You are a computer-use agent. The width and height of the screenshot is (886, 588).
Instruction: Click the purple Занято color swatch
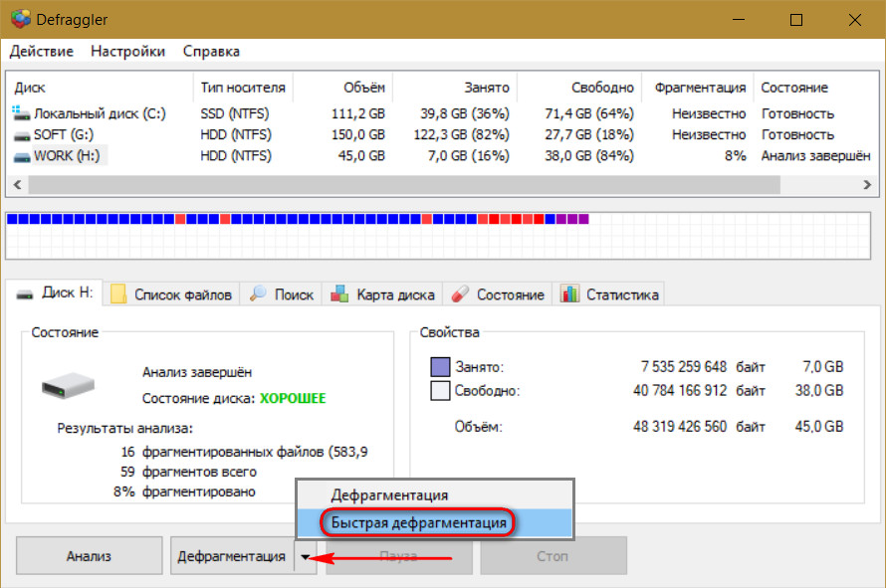(440, 366)
